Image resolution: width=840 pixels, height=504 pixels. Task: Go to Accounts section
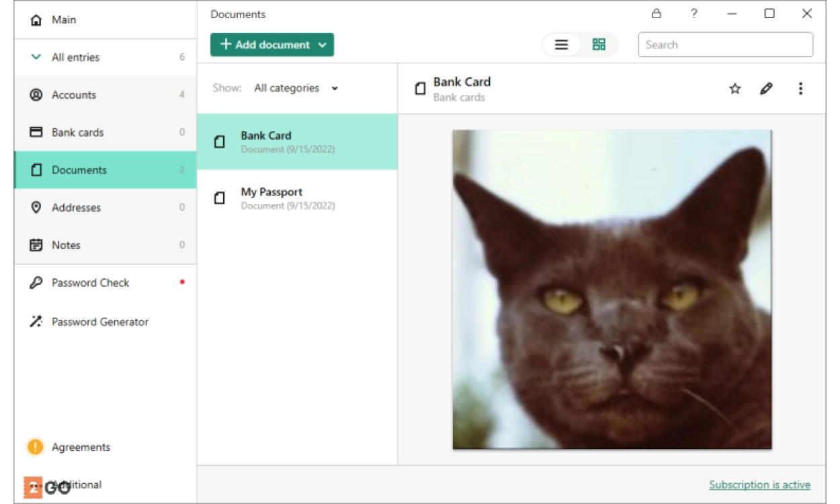click(74, 95)
